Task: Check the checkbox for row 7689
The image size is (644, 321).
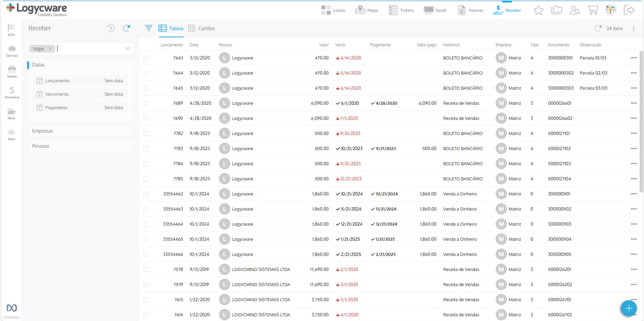Action: pos(146,103)
